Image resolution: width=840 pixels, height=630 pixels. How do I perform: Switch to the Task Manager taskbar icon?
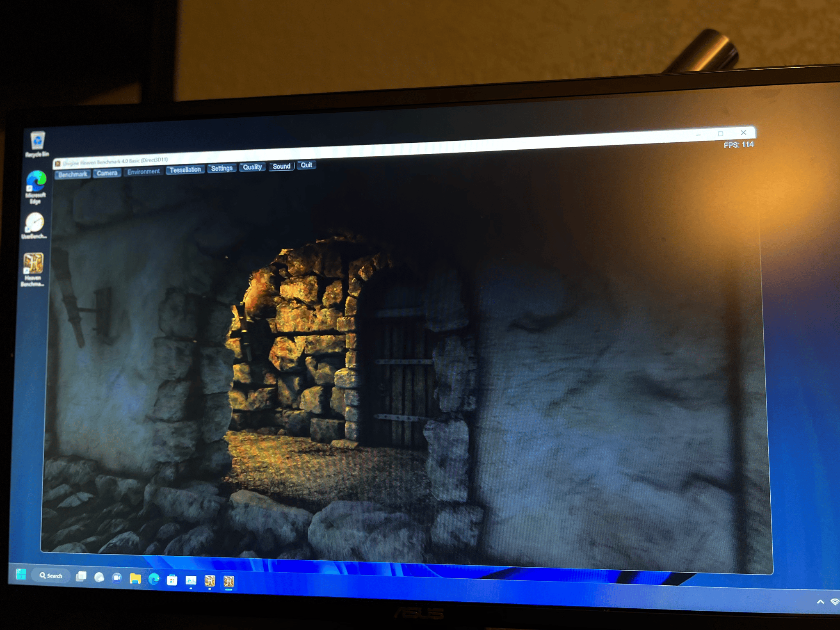point(191,580)
